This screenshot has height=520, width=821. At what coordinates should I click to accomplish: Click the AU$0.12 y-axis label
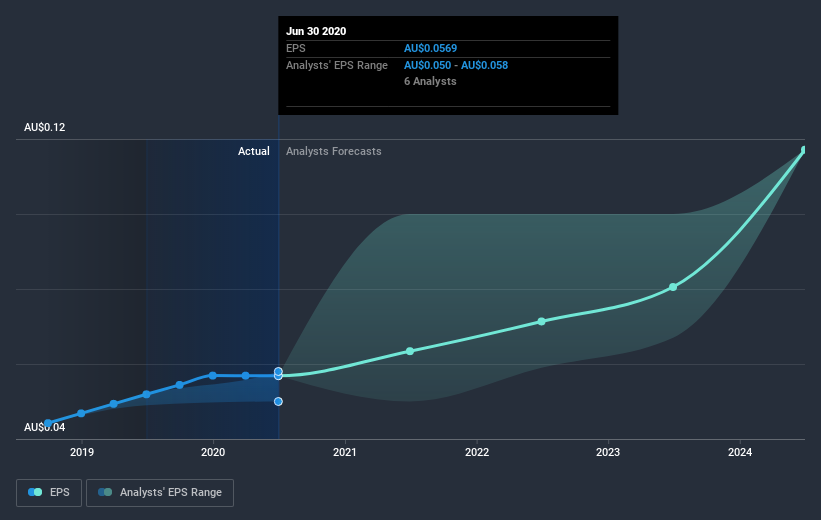[45, 127]
